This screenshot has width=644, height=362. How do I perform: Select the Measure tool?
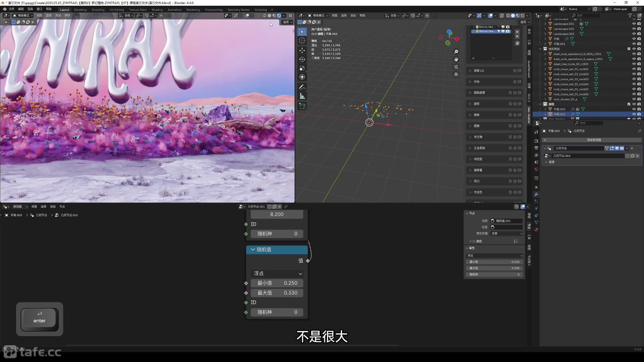click(x=302, y=96)
